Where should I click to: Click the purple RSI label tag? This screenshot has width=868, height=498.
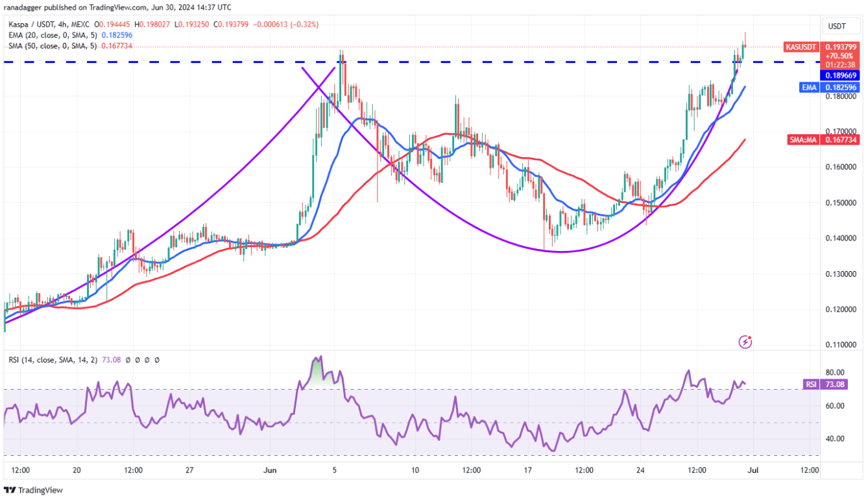(x=811, y=384)
